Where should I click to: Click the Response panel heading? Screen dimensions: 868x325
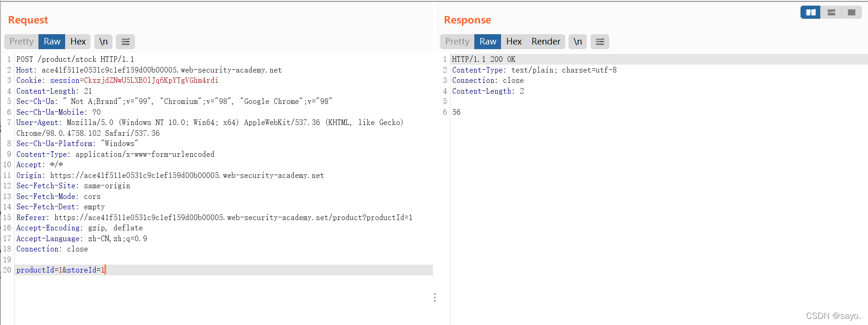[x=467, y=20]
